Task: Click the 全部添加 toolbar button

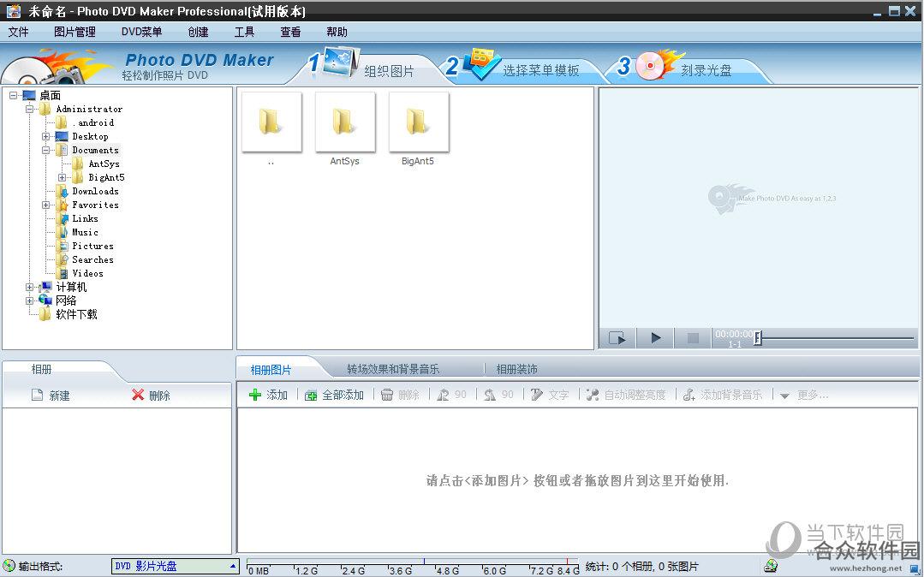Action: (x=334, y=395)
